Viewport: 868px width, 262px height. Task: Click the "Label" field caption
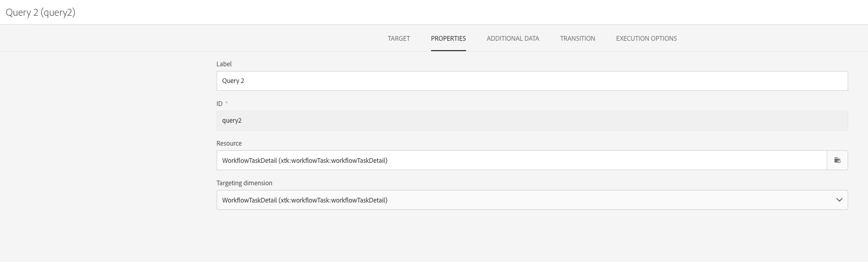point(224,64)
